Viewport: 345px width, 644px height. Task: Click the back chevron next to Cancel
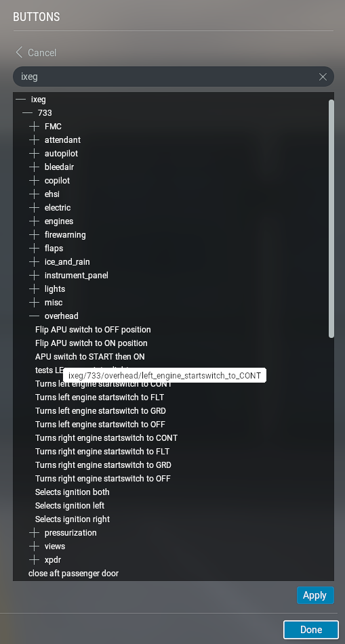coord(18,53)
